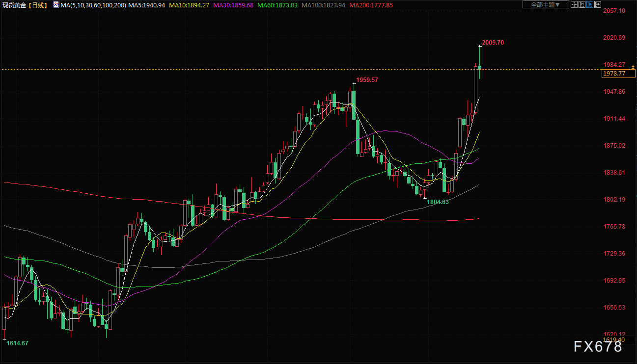The image size is (637, 364).
Task: Click the yellow MA10:1894.27 legend
Action: click(190, 5)
